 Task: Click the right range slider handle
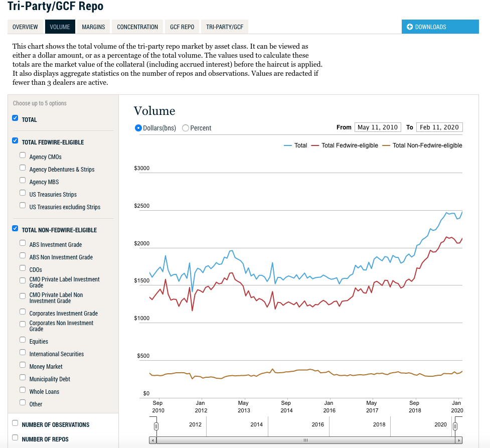click(455, 426)
